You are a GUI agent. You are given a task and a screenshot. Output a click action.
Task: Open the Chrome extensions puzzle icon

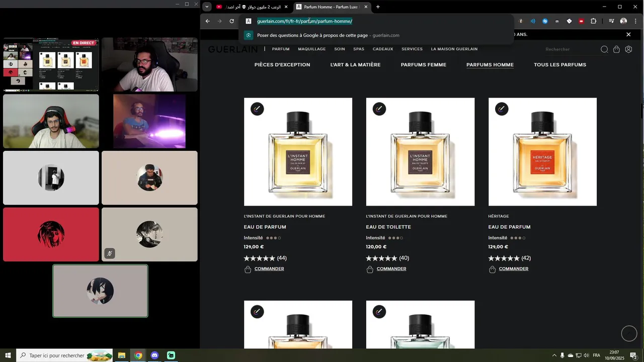[x=593, y=21]
